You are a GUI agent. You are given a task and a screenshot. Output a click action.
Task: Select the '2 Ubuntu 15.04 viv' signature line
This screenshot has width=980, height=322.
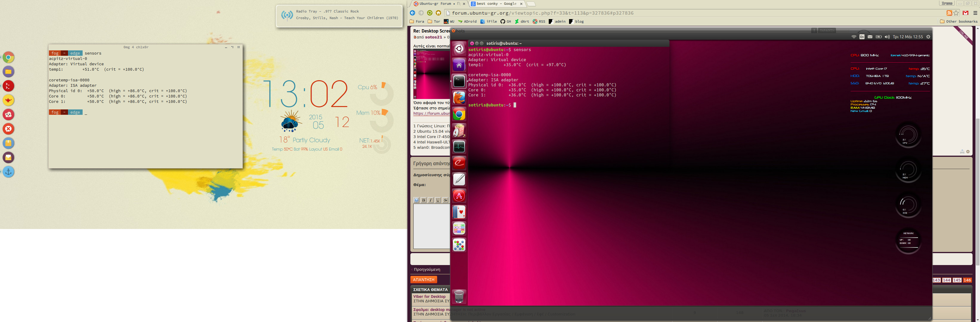[432, 131]
